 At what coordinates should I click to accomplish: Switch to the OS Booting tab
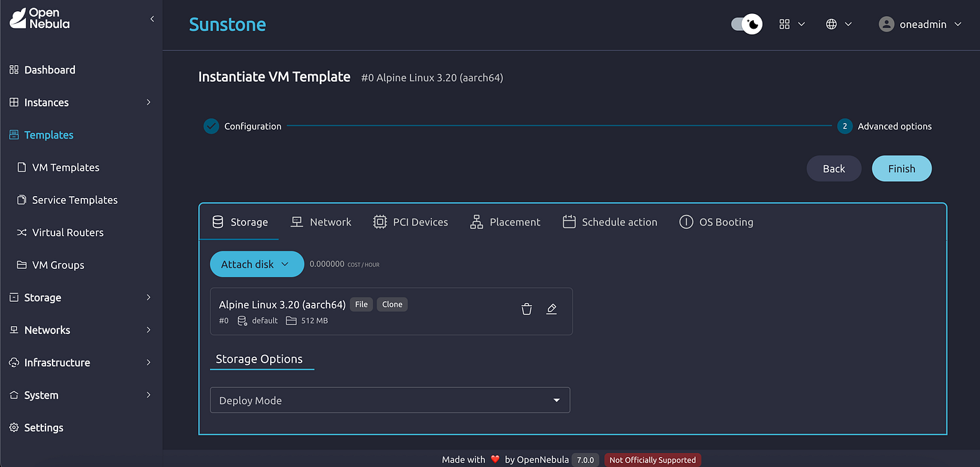(716, 222)
